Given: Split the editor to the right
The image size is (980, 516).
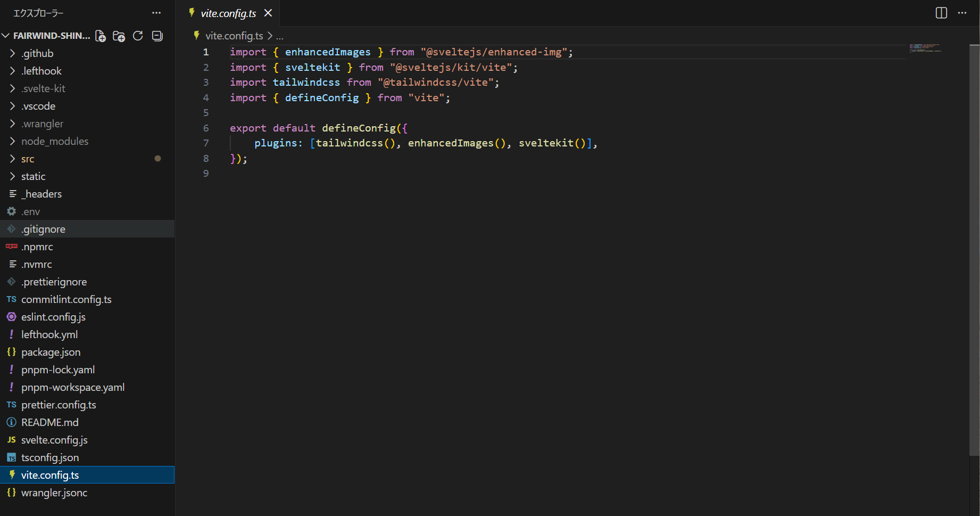Looking at the screenshot, I should coord(941,13).
